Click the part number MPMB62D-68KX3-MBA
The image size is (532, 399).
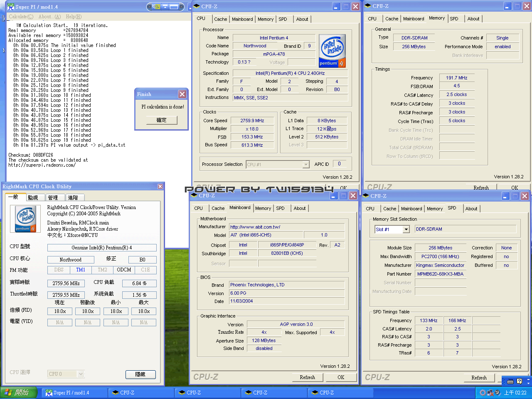(441, 274)
